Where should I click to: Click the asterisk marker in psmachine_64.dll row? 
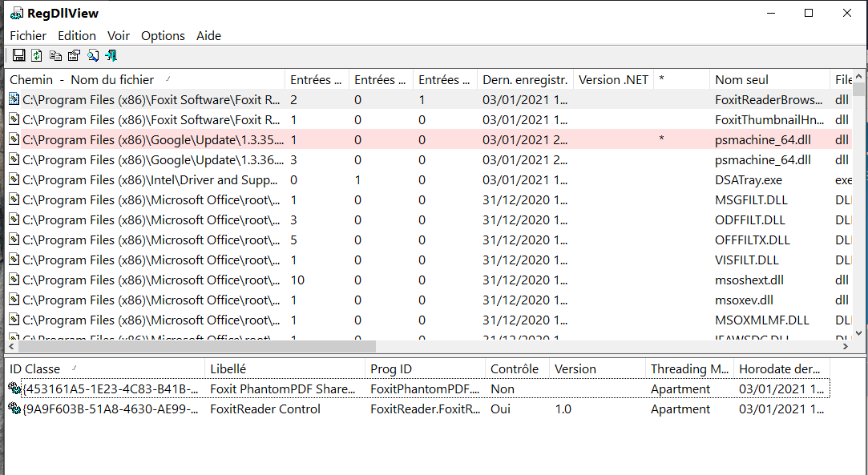661,139
